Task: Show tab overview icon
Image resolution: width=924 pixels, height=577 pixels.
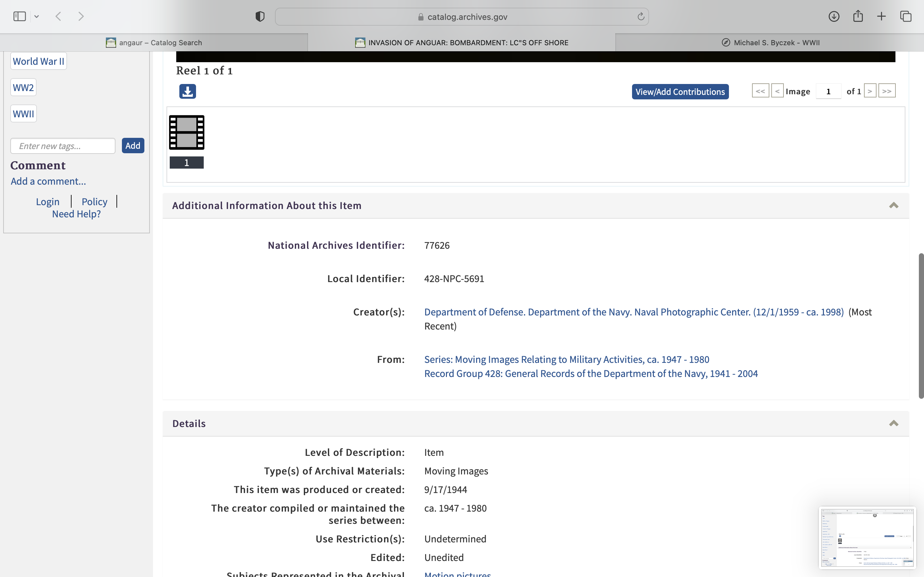Action: (906, 16)
